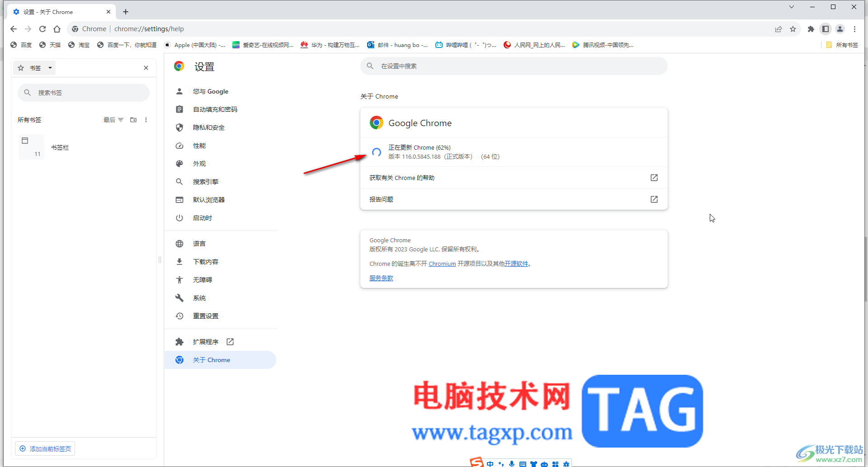Image resolution: width=868 pixels, height=467 pixels.
Task: Close the bookmarks side panel
Action: 146,68
